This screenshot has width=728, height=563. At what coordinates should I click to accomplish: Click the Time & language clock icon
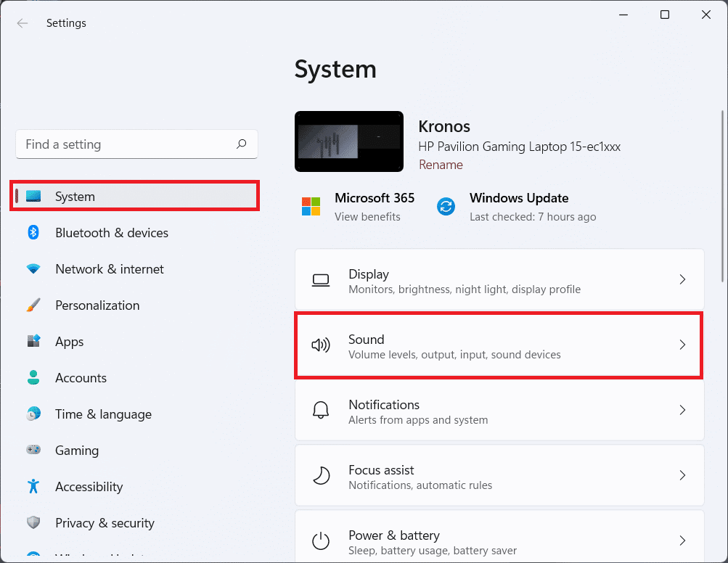pyautogui.click(x=33, y=414)
